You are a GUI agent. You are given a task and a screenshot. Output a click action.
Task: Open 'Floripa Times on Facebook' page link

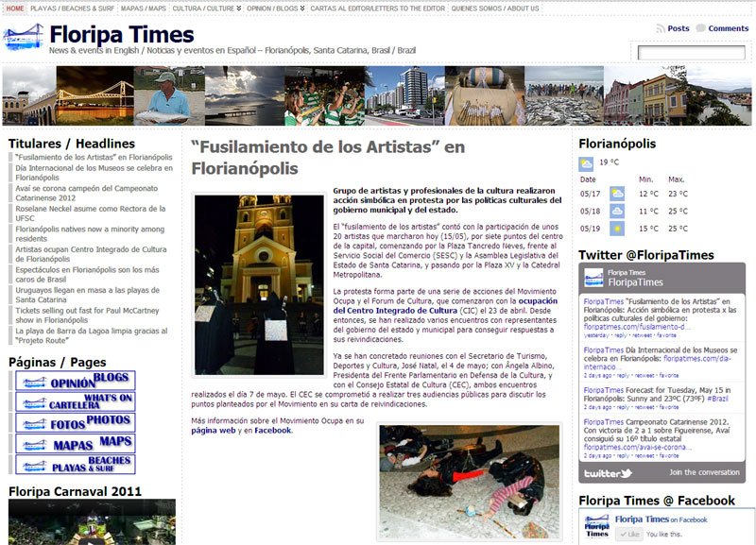[x=661, y=519]
